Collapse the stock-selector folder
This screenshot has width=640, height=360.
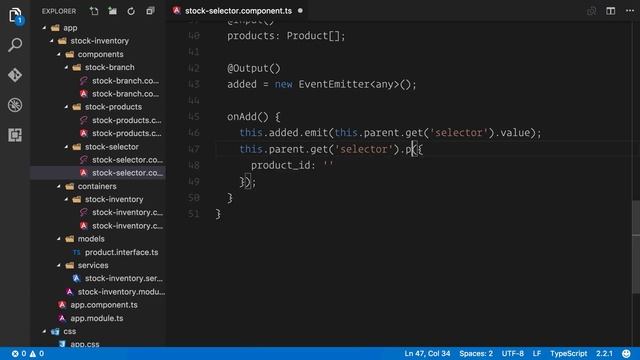coord(67,147)
